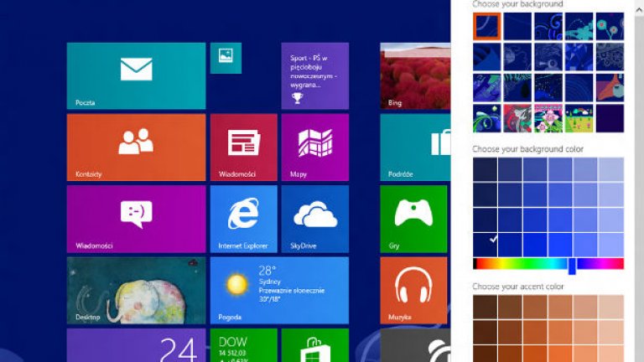The height and width of the screenshot is (362, 644).
Task: Open the green Store shopping bag tile
Action: [x=314, y=345]
